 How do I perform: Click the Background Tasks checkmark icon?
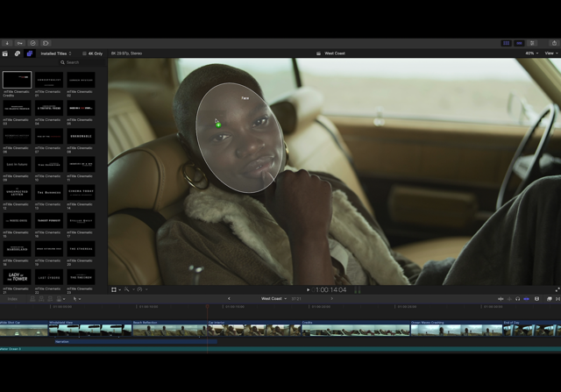(33, 43)
